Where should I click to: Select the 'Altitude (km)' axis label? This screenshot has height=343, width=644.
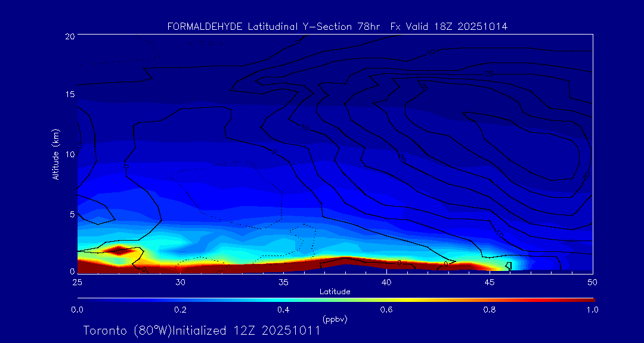point(55,154)
